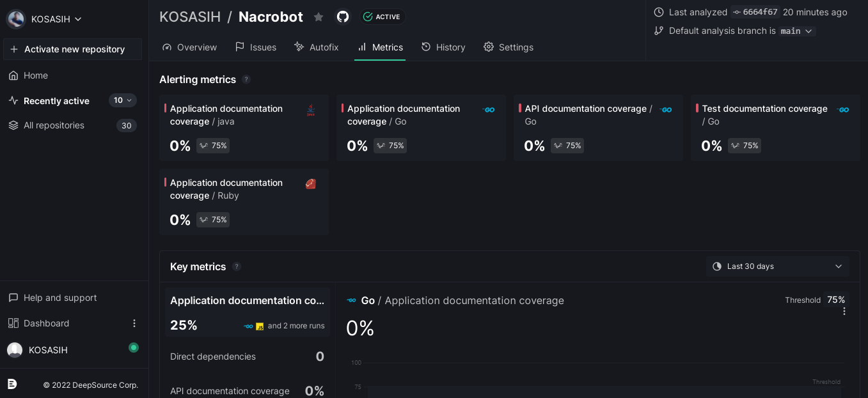
Task: Click the DeepSource logo in footer
Action: pyautogui.click(x=12, y=384)
